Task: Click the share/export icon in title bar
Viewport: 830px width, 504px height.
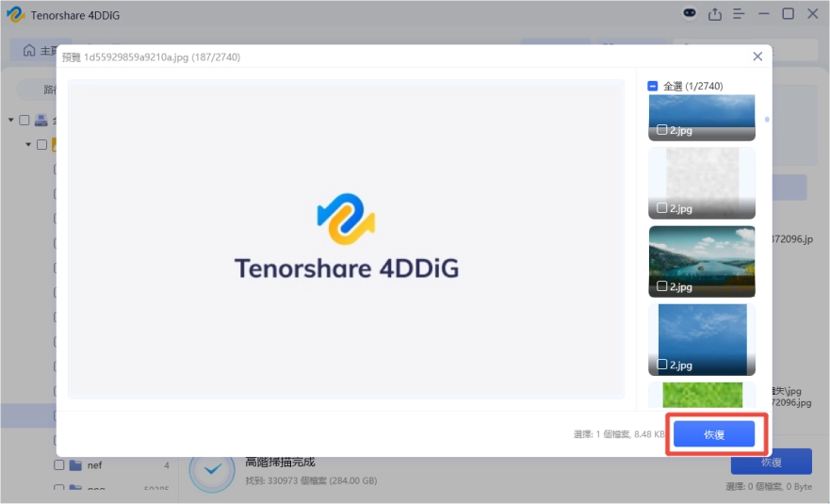Action: 715,14
